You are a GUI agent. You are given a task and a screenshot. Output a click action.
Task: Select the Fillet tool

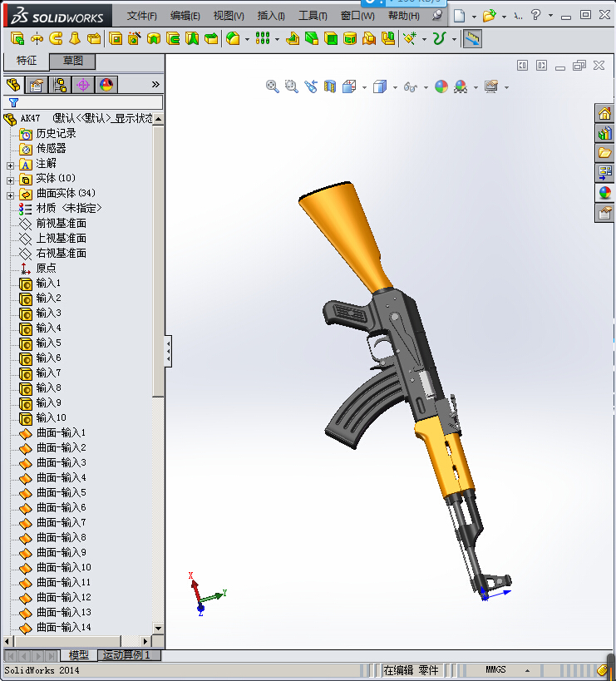coord(233,38)
